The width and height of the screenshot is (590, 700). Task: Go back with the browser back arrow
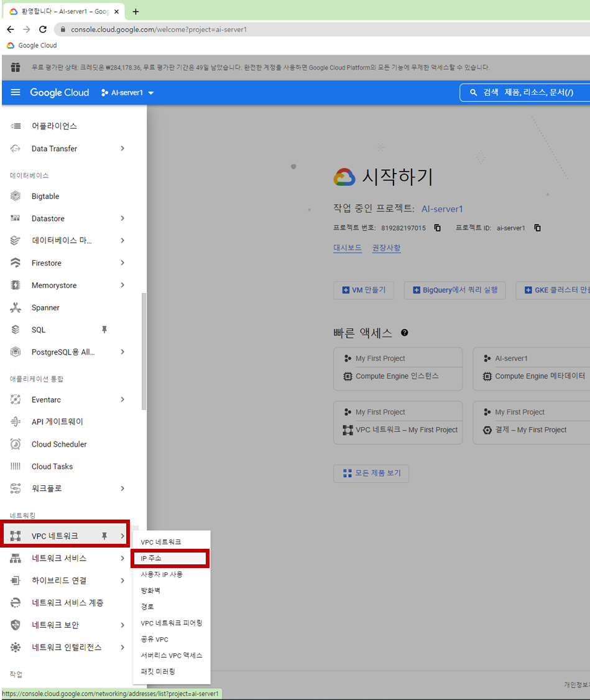coord(11,29)
